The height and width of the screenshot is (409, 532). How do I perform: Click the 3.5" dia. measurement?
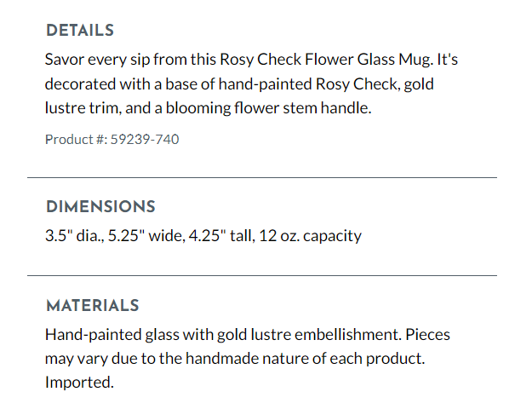[72, 236]
